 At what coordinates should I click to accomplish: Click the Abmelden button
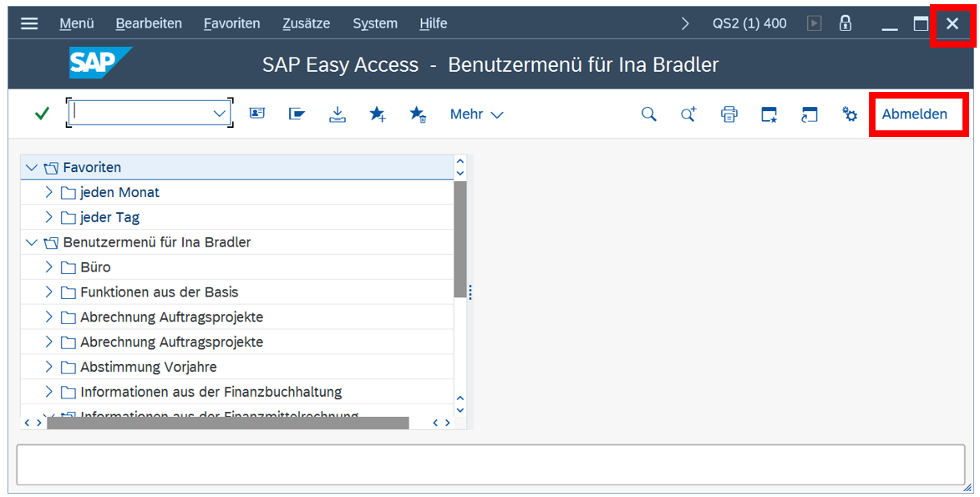pos(914,114)
